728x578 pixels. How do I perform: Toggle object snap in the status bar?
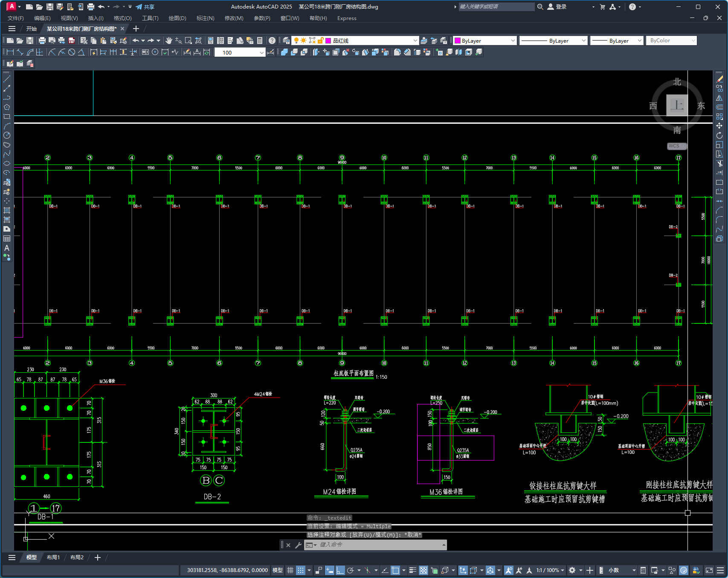tap(395, 570)
